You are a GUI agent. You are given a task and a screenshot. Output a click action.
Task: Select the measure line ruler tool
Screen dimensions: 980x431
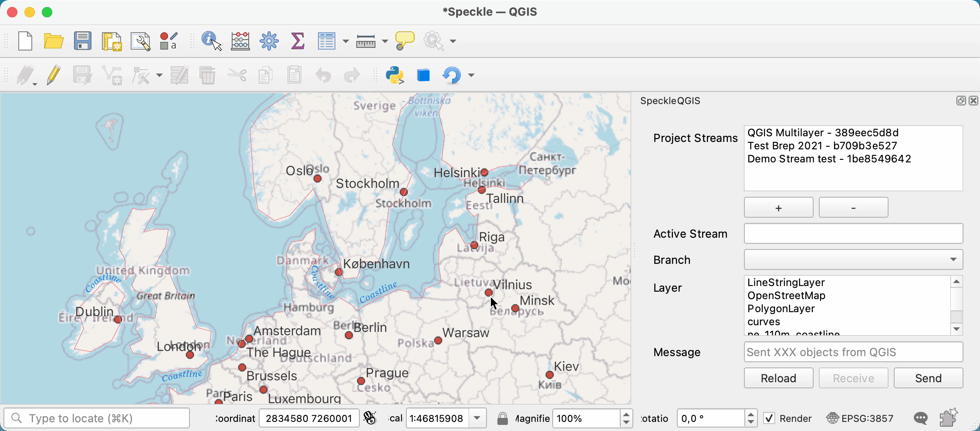pyautogui.click(x=365, y=41)
